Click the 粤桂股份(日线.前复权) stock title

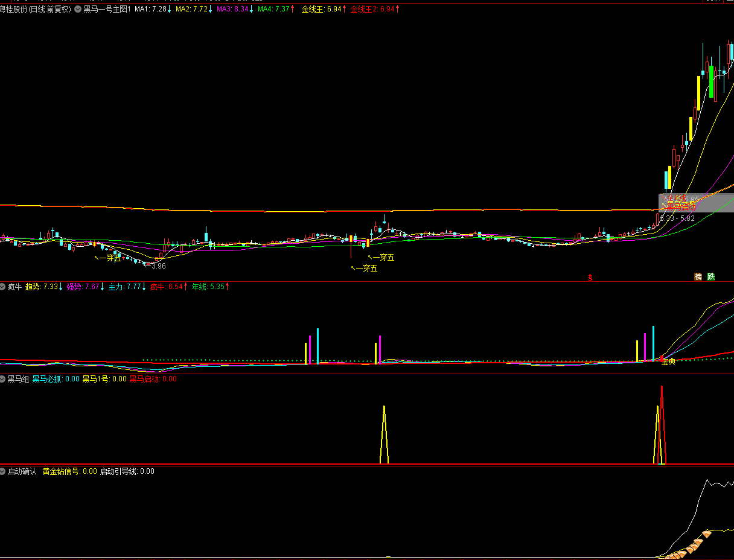click(x=35, y=10)
